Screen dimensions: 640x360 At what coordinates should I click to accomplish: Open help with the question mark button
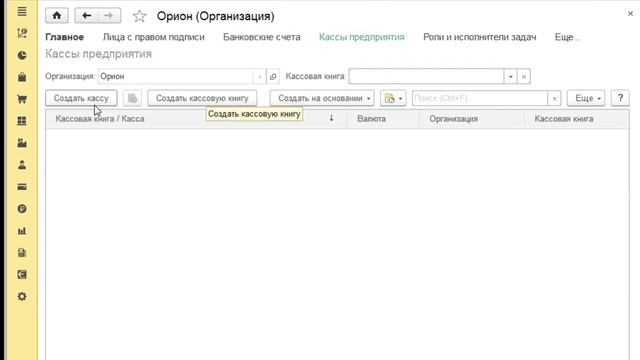(x=620, y=98)
